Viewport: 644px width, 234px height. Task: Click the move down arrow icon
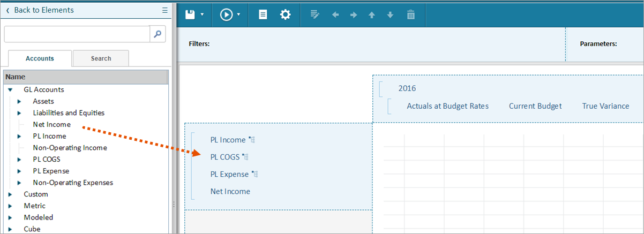click(390, 15)
